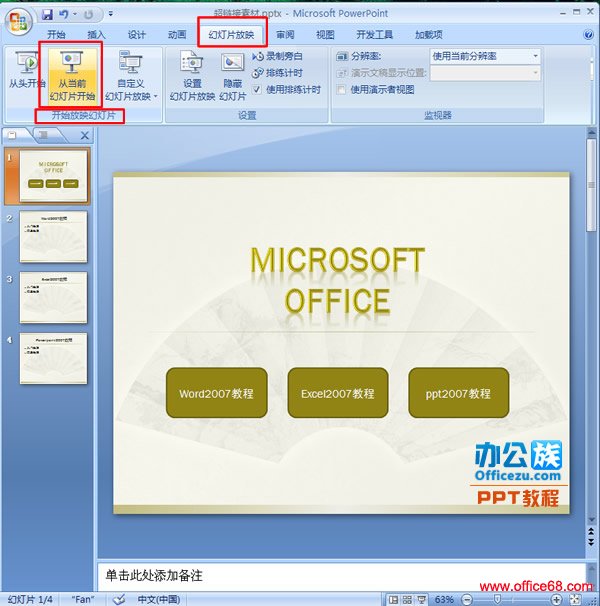The image size is (600, 606).
Task: Click the Word2007教程 button on slide
Action: tap(216, 393)
